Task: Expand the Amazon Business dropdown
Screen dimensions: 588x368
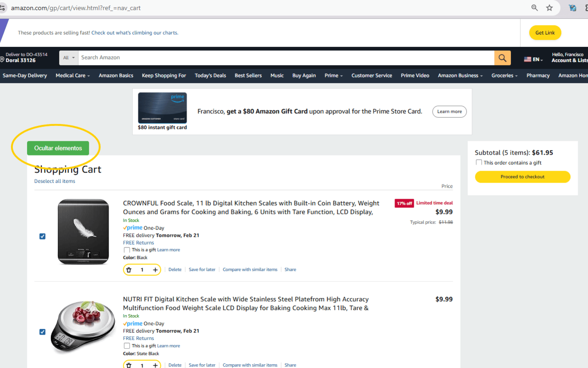Action: (x=460, y=75)
